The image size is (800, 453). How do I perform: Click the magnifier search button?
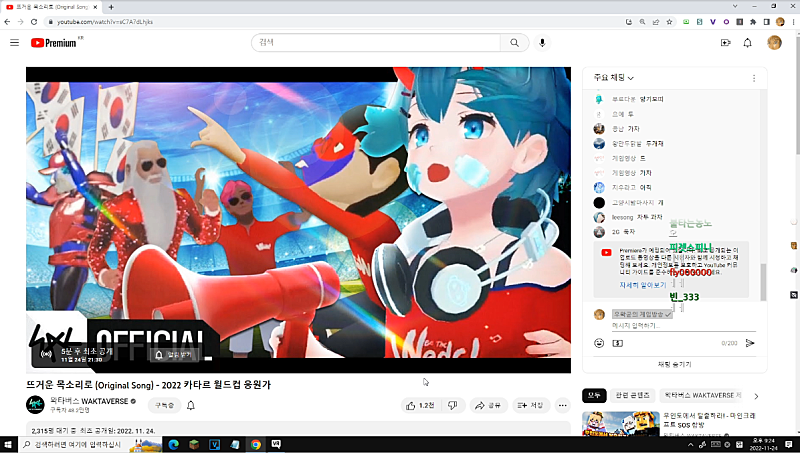(x=514, y=43)
